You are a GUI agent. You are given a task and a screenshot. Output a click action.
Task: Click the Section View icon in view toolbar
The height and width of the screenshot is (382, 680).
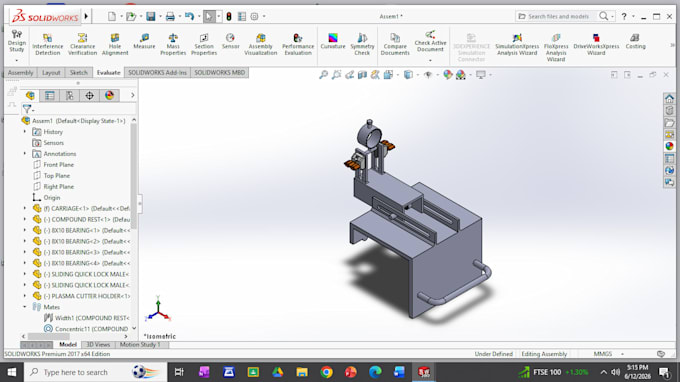[362, 75]
